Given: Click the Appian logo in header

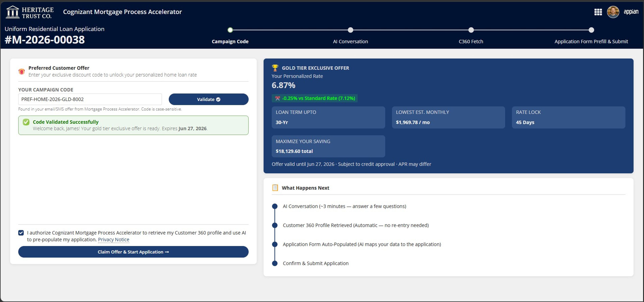Looking at the screenshot, I should click(x=631, y=12).
